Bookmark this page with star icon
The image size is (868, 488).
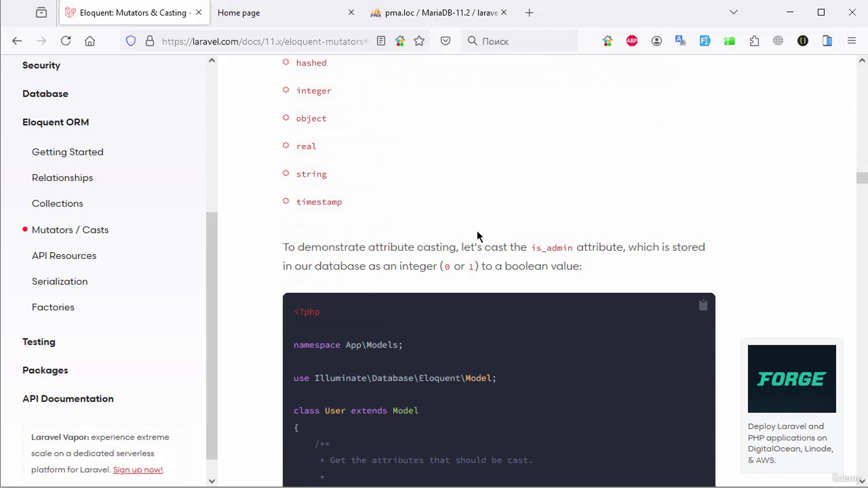pyautogui.click(x=419, y=41)
